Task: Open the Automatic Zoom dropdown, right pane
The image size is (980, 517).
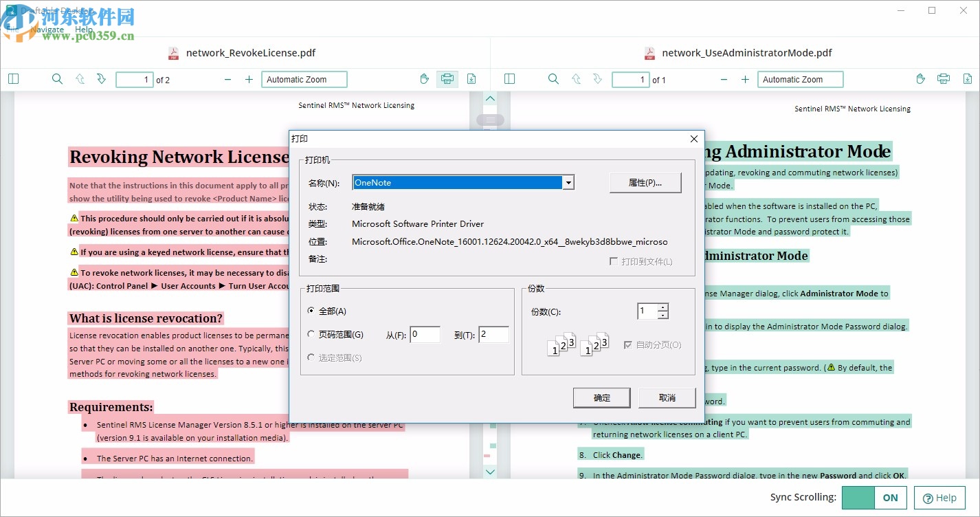Action: coord(800,79)
